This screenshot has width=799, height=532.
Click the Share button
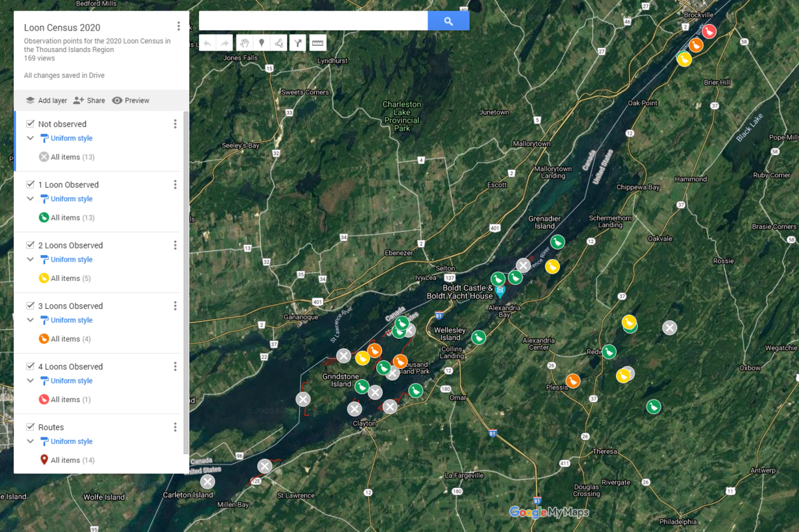point(89,101)
